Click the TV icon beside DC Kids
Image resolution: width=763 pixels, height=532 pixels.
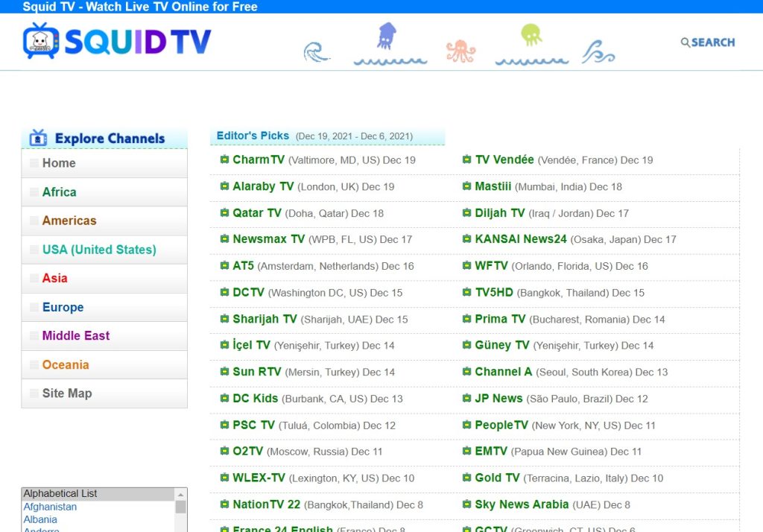(x=224, y=398)
